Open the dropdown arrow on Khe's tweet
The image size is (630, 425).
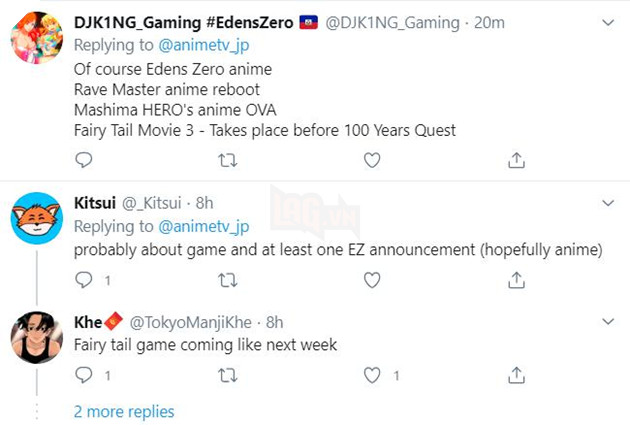click(x=607, y=321)
